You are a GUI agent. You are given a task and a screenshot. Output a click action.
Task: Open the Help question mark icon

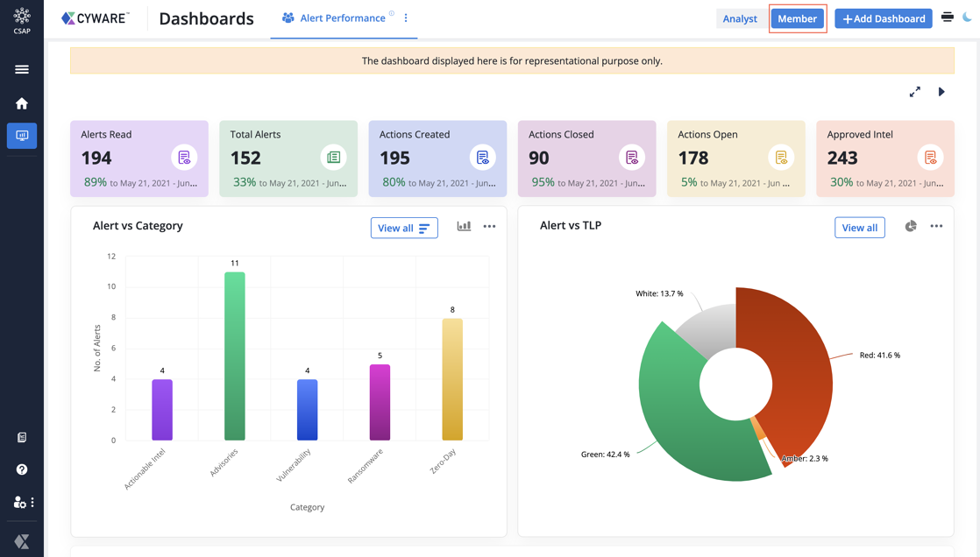click(x=22, y=469)
